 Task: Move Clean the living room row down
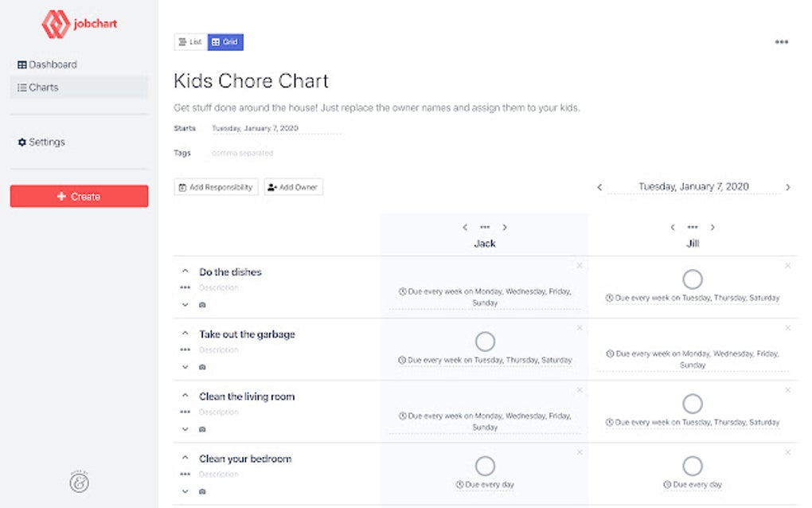185,429
